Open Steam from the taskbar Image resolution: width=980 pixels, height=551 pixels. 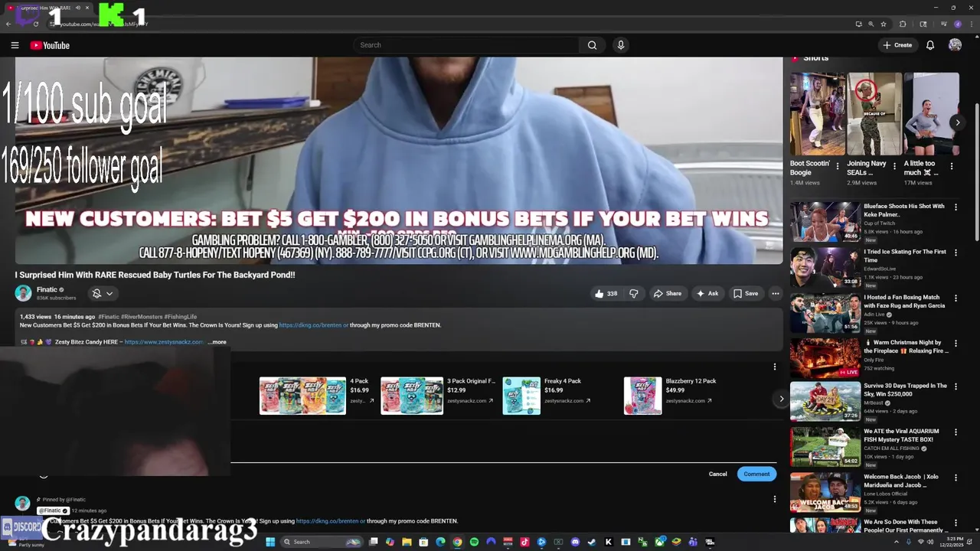(x=592, y=542)
